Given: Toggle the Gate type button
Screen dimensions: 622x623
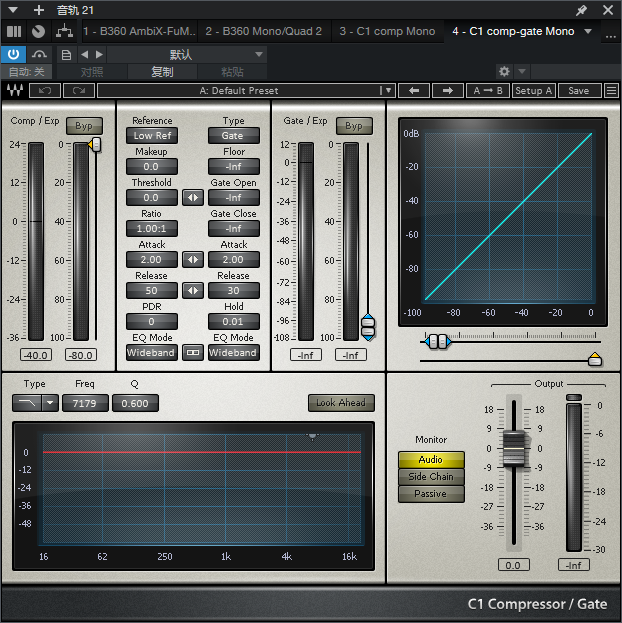Looking at the screenshot, I should tap(233, 135).
